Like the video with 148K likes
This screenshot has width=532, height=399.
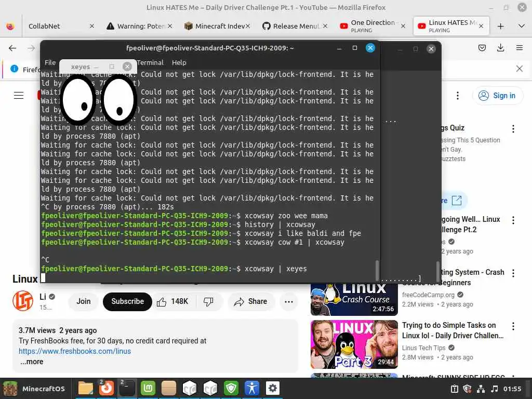172,302
